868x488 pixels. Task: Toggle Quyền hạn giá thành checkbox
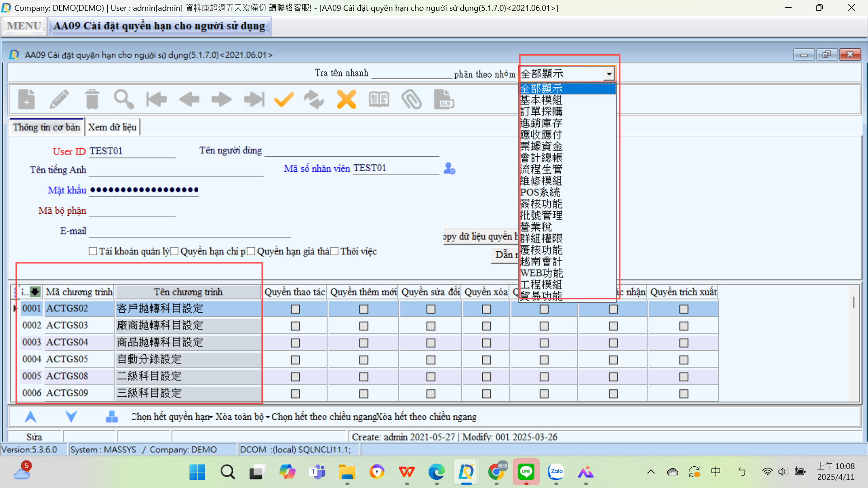(251, 251)
